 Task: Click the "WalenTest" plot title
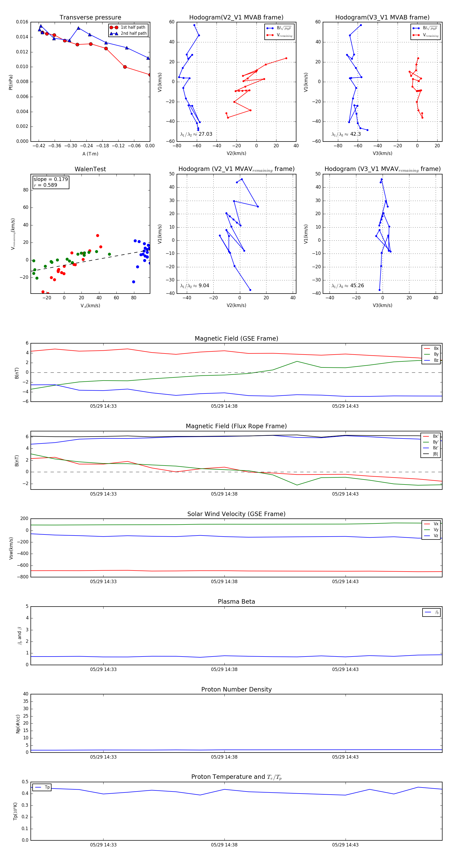pos(90,169)
